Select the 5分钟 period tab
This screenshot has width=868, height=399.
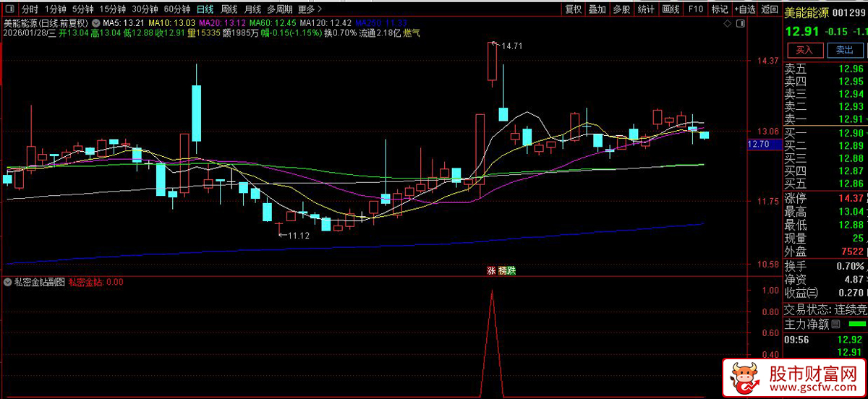coord(83,9)
